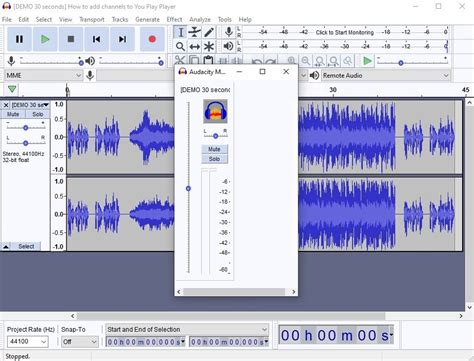This screenshot has width=474, height=361.
Task: Open the Project Rate 44100 dropdown
Action: point(28,342)
